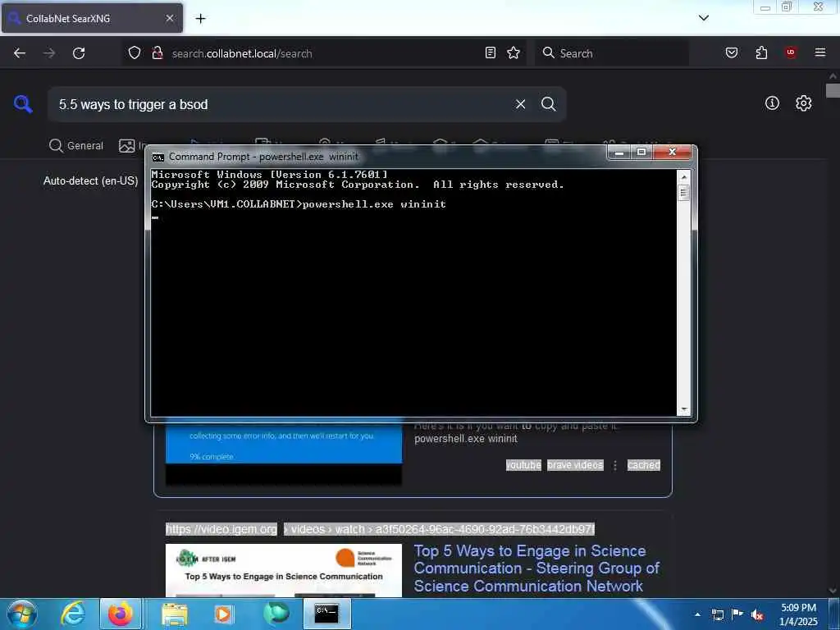Open tracking protection shield icon
The height and width of the screenshot is (630, 840).
coord(135,52)
